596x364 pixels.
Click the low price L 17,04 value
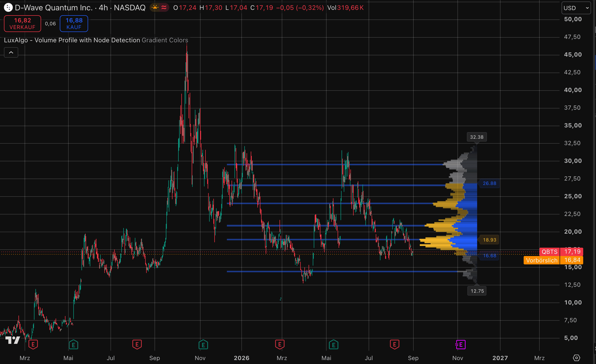[236, 8]
